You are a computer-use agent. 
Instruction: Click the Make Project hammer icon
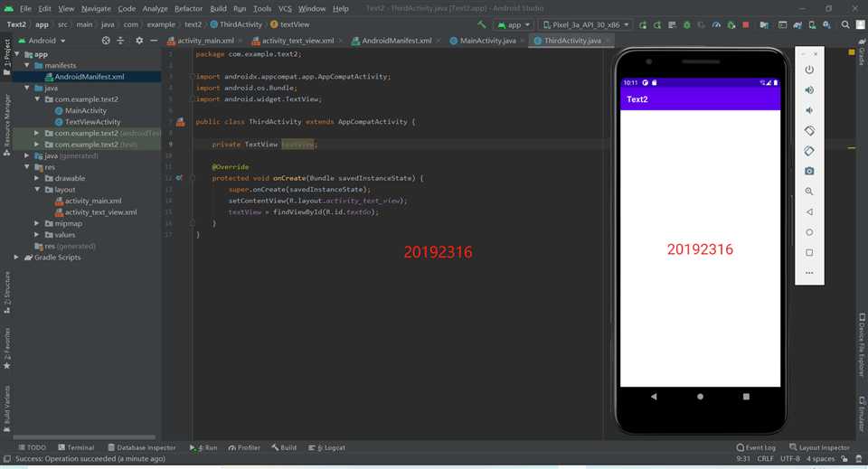click(482, 24)
